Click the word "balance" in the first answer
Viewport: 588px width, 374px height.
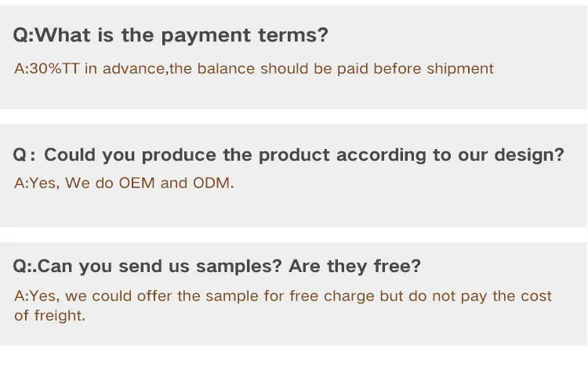coord(227,69)
